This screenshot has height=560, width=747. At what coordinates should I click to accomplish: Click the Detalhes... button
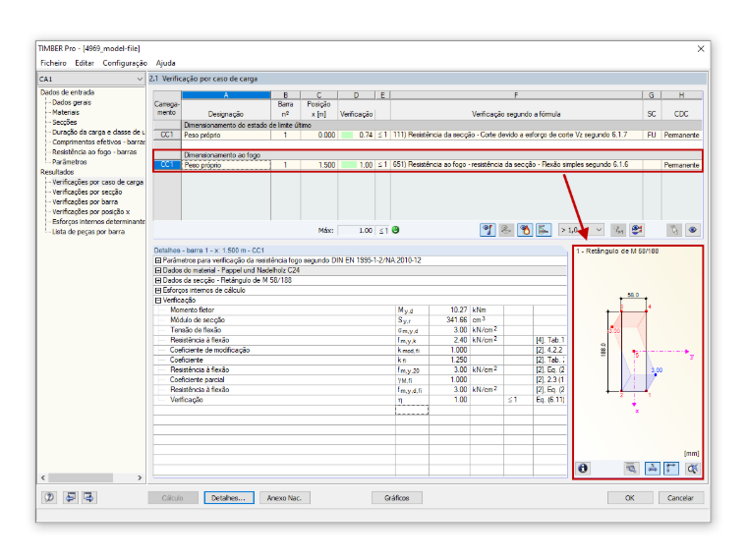(x=229, y=498)
